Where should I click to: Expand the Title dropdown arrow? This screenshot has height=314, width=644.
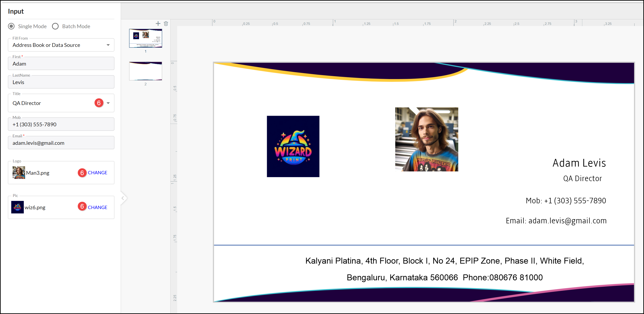tap(108, 103)
